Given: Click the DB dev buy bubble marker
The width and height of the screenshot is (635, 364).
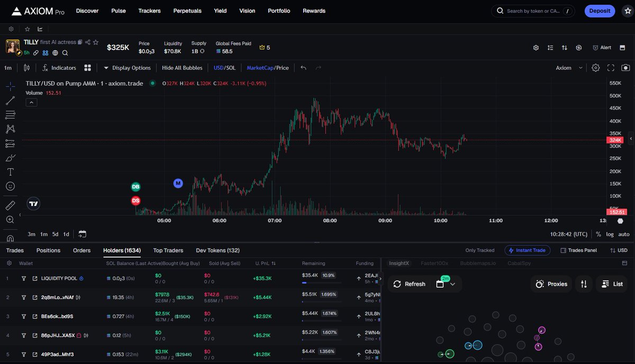Looking at the screenshot, I should [x=136, y=187].
